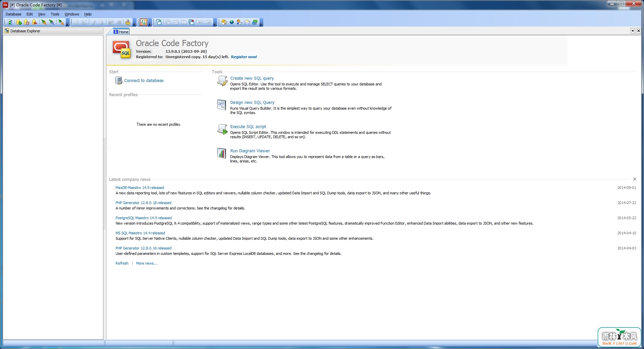The height and width of the screenshot is (349, 644).
Task: Click the Refresh toolbar icon
Action: 10,22
